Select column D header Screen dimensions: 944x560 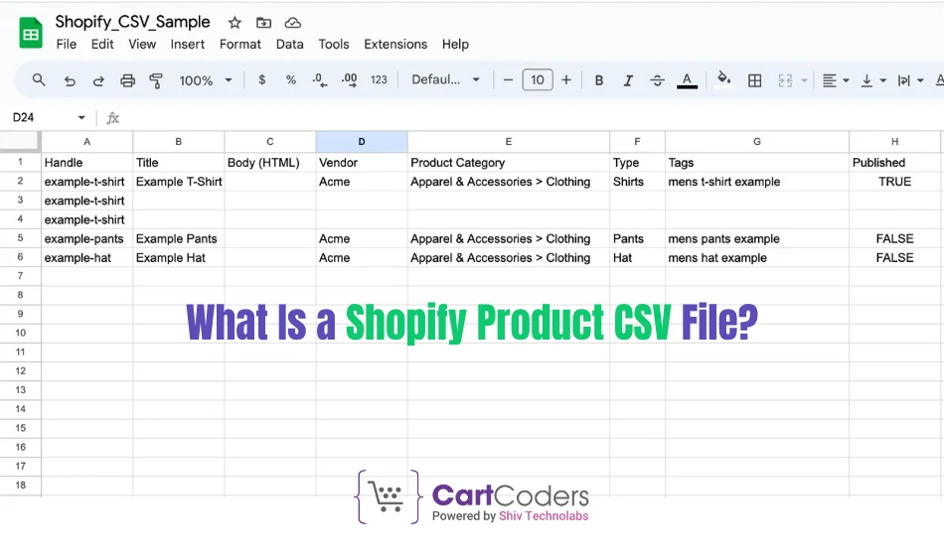coord(362,141)
